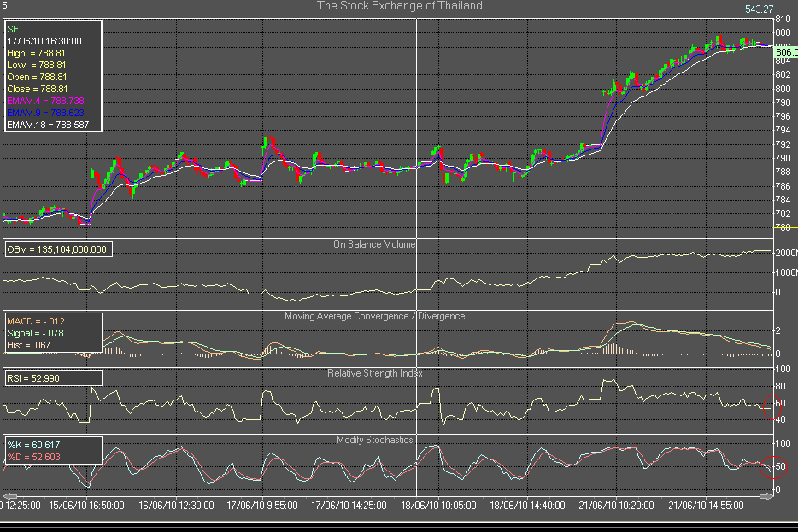Select the 'EMAV.4 = 788.738' legend entry

coord(45,102)
